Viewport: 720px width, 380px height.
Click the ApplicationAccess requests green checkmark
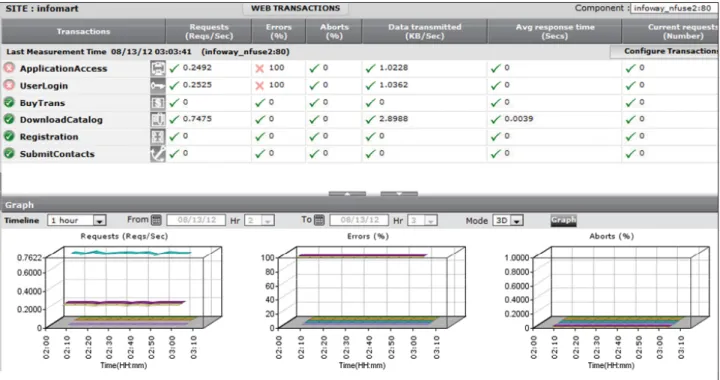point(174,68)
